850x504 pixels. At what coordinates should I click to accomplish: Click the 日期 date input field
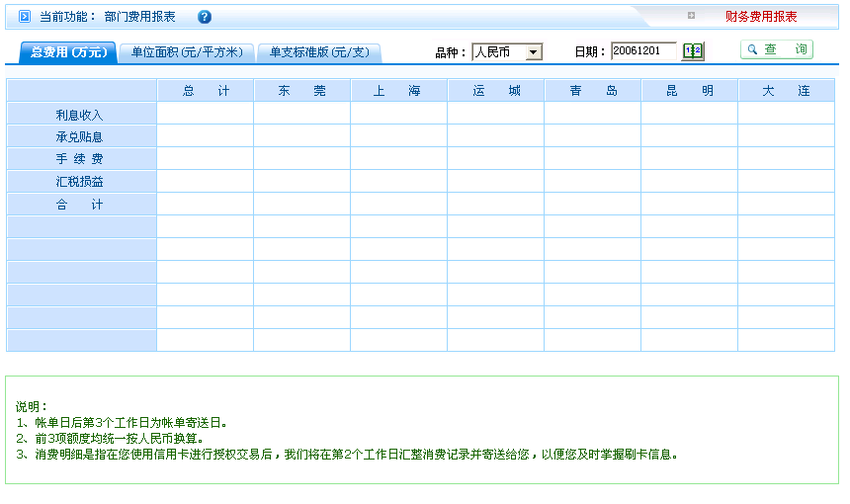642,51
